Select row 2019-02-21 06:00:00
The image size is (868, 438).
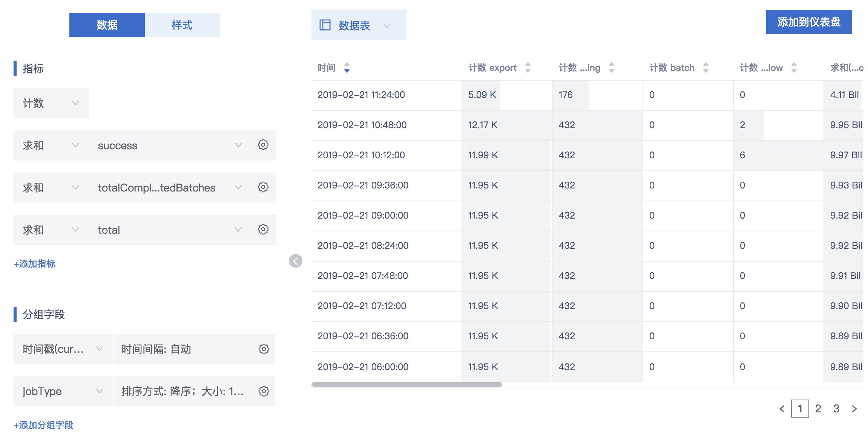pyautogui.click(x=587, y=367)
